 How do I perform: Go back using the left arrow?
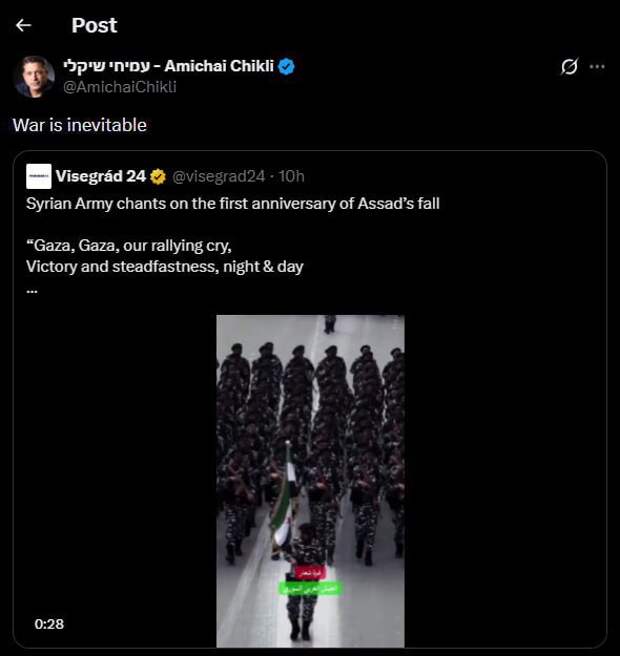tap(23, 25)
